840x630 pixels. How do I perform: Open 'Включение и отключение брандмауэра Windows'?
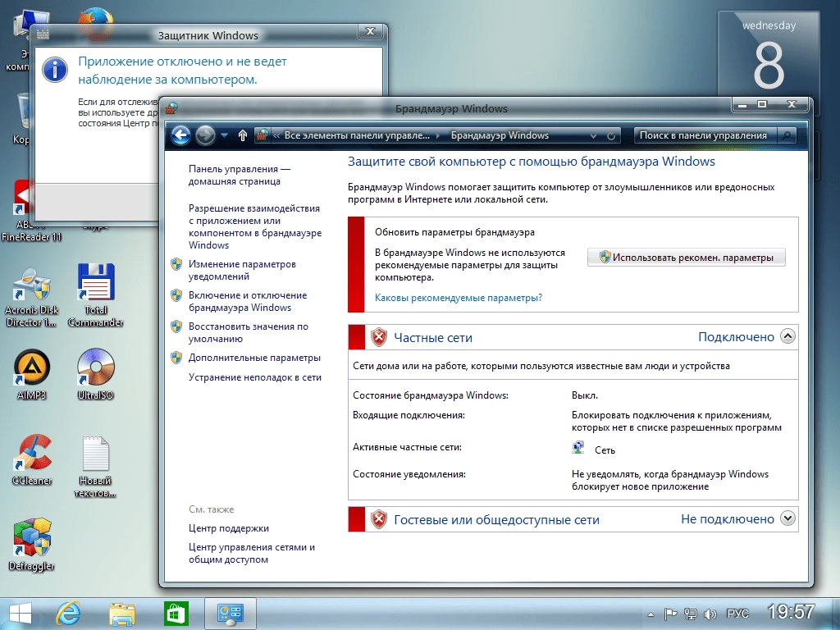point(248,301)
